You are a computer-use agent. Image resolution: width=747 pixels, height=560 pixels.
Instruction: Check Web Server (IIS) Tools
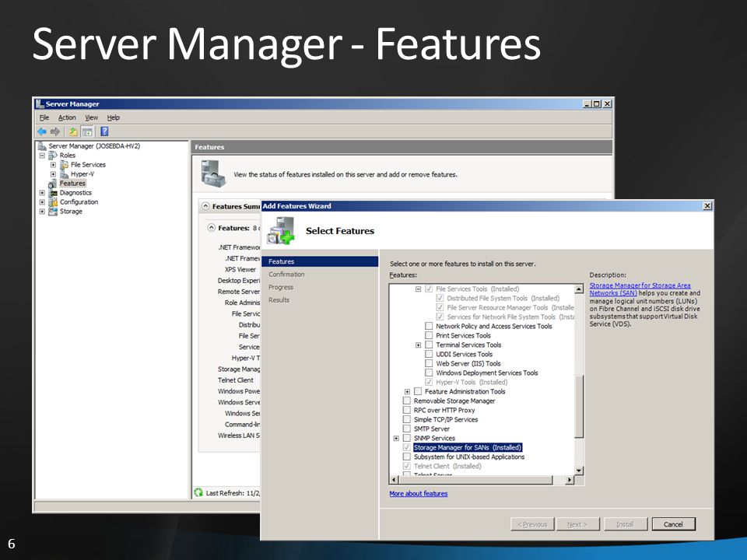coord(429,363)
